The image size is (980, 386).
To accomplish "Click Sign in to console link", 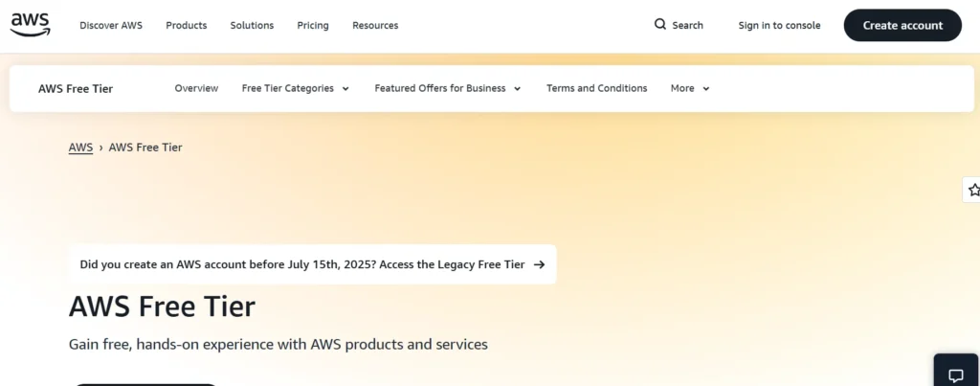I will pyautogui.click(x=779, y=26).
